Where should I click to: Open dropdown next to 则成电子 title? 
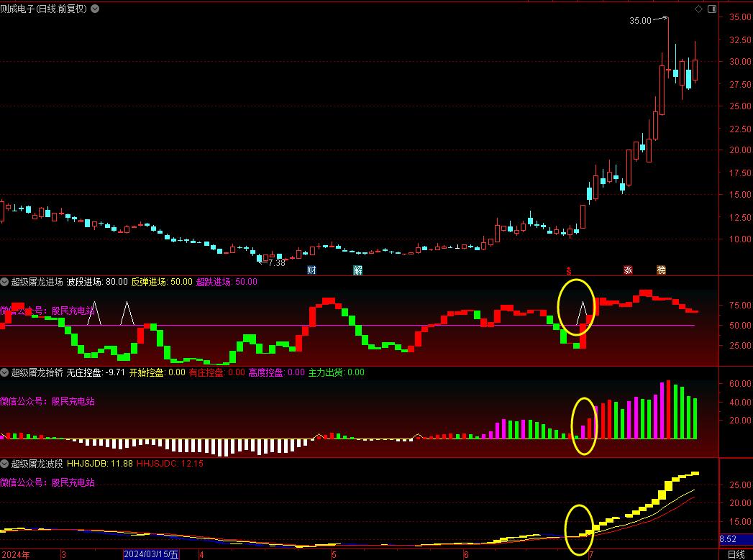(96, 9)
